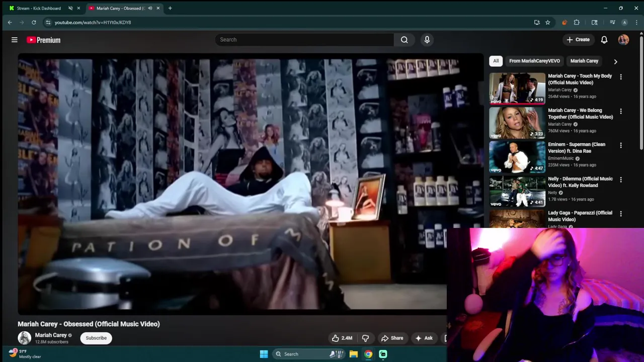This screenshot has width=644, height=362.
Task: Select the Mariah Carey filter chip
Action: click(584, 61)
